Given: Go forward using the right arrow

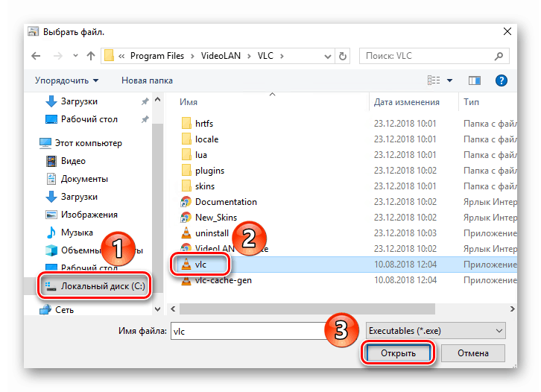Looking at the screenshot, I should coord(57,56).
